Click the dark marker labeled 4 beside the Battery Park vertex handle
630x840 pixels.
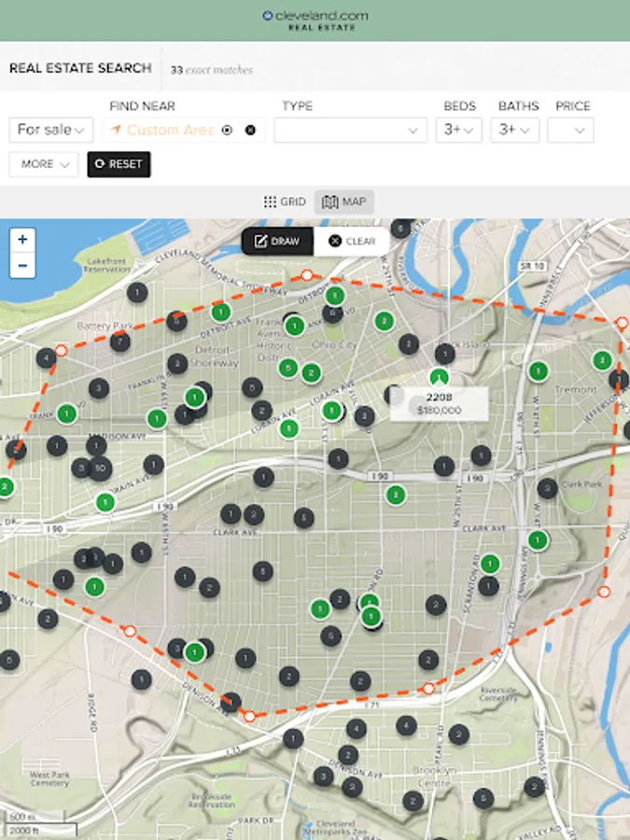coord(47,357)
